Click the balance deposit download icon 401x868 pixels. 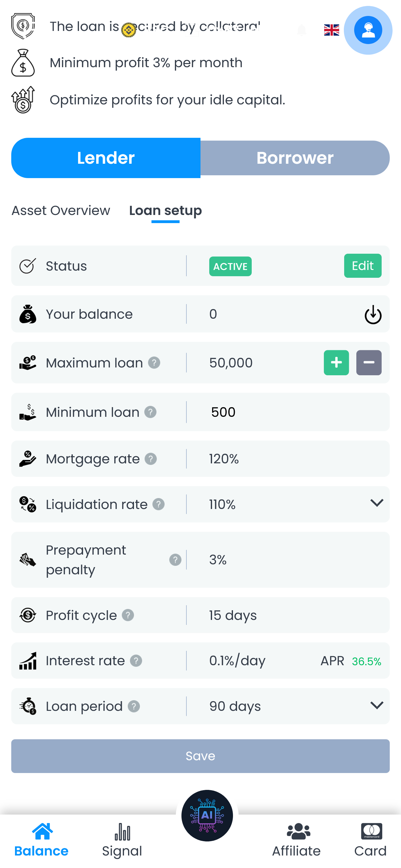[x=373, y=314]
